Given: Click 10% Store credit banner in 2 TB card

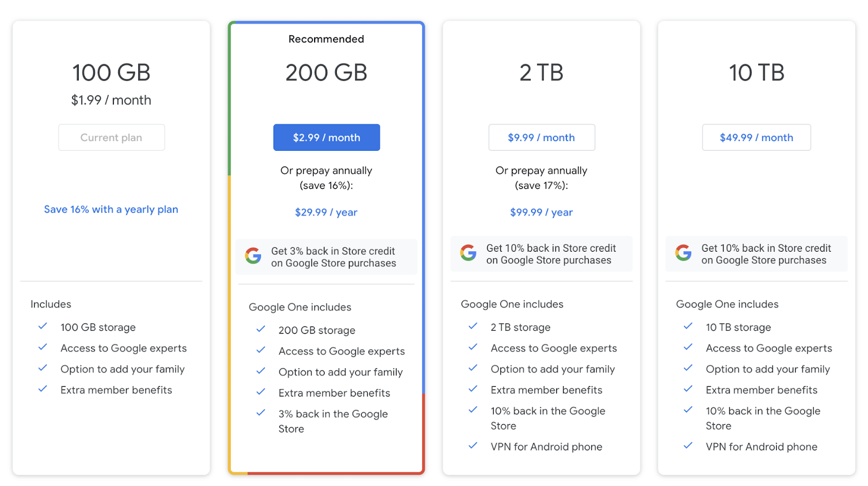Looking at the screenshot, I should coord(551,254).
